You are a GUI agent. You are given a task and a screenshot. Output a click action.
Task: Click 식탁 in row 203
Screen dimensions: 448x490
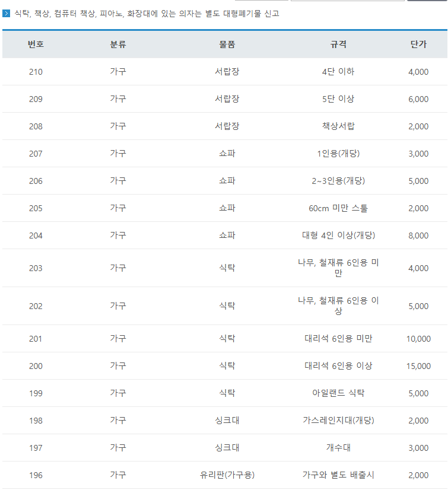click(227, 268)
